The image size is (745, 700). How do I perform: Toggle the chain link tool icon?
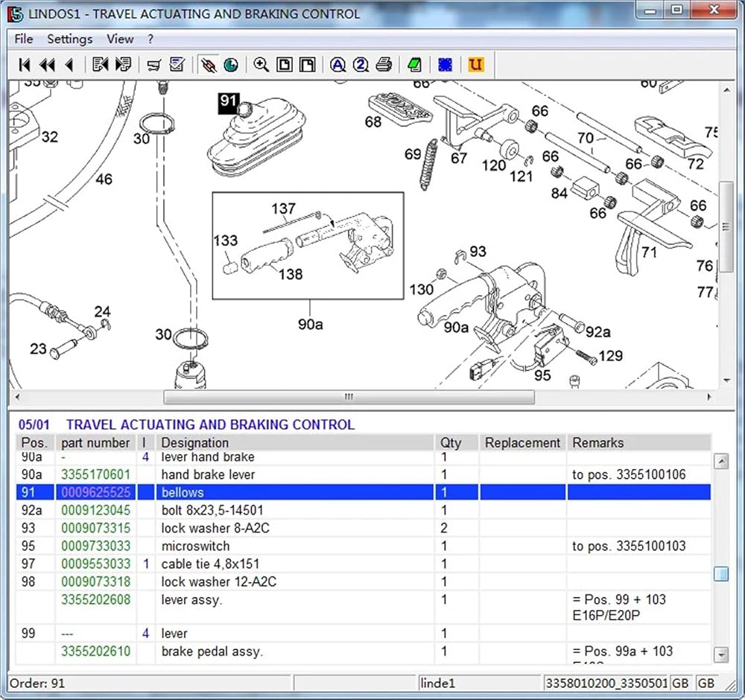[208, 65]
